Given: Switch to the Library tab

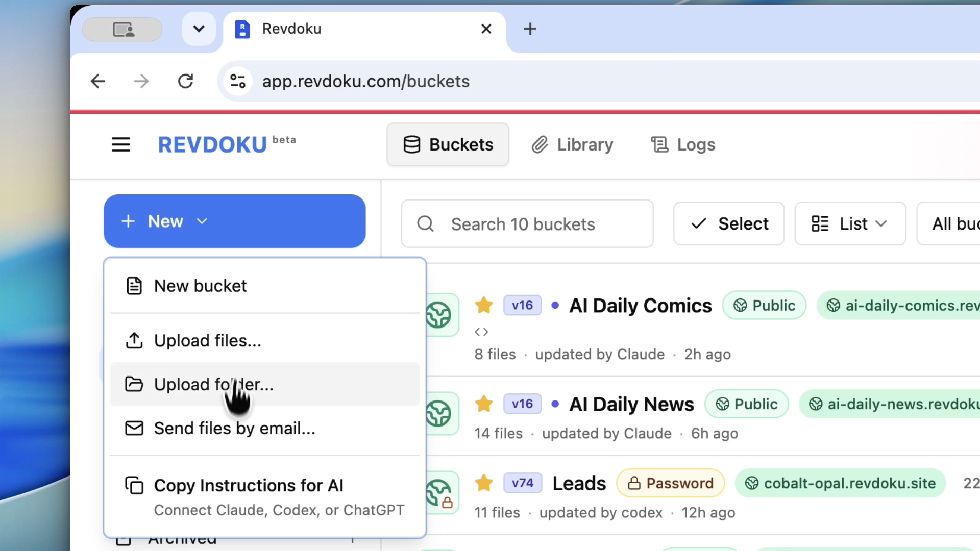Looking at the screenshot, I should 572,144.
